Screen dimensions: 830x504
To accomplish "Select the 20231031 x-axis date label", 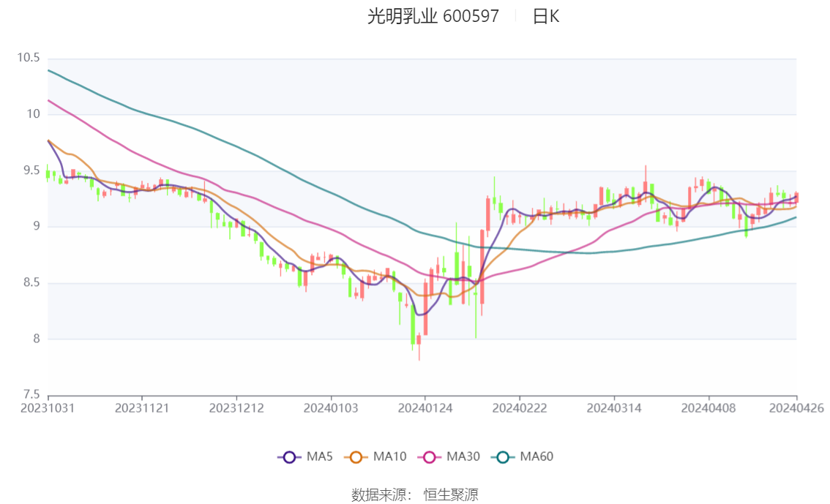I will [x=48, y=408].
